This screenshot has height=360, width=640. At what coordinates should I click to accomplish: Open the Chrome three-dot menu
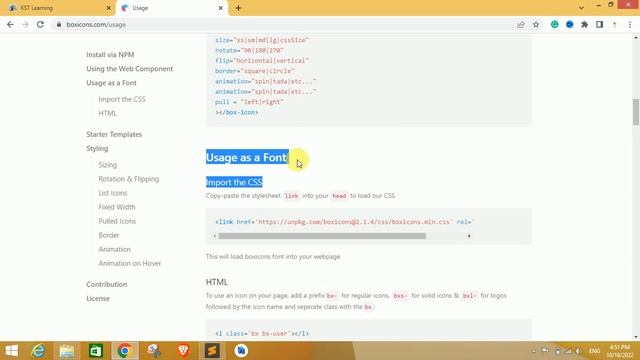coord(630,24)
